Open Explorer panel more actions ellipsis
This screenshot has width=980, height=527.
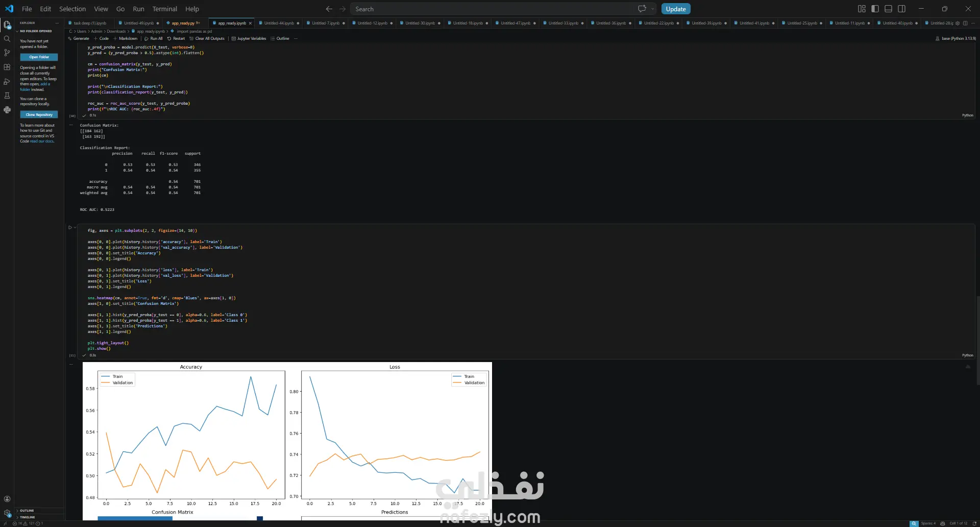point(56,23)
